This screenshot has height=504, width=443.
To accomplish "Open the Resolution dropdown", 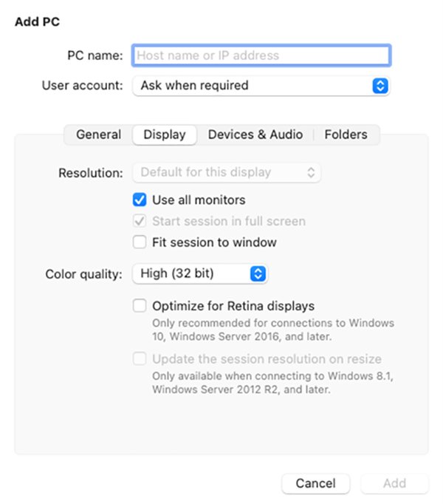I will pos(226,173).
